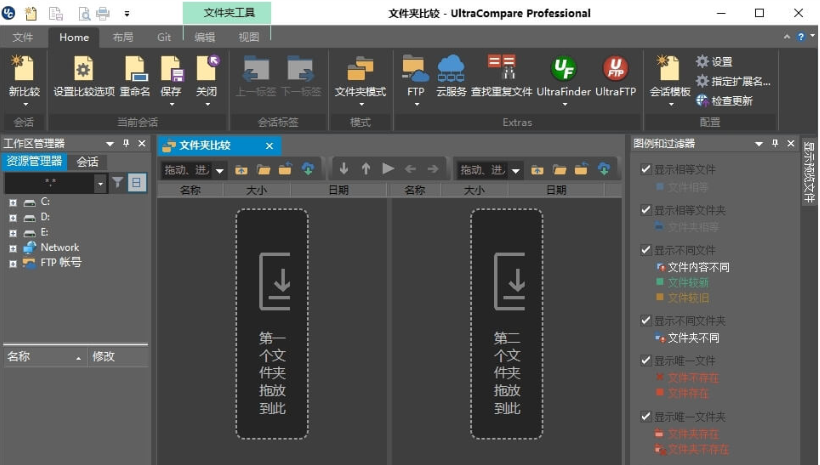Click the first folder drop zone
Viewport: 820px width, 465px height.
coord(272,324)
